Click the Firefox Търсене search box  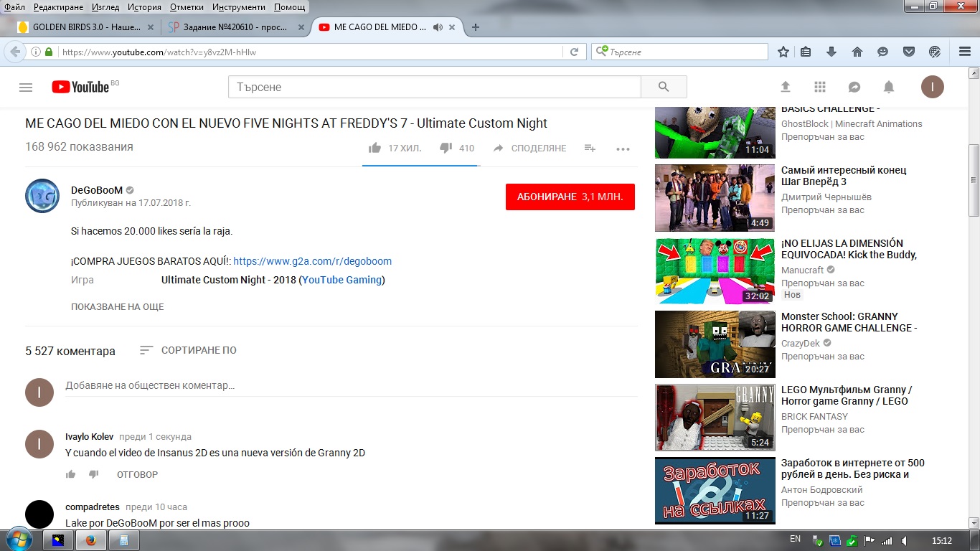(679, 52)
